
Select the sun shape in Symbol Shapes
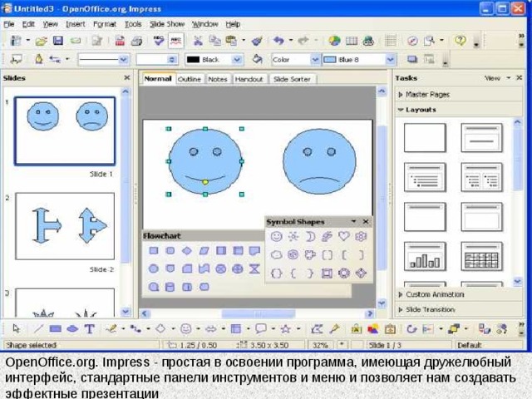point(293,236)
